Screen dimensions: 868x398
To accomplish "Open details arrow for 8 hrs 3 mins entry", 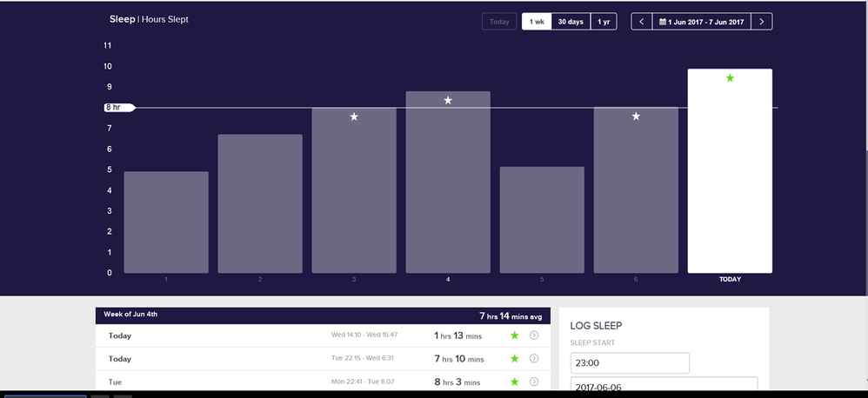I will point(534,381).
